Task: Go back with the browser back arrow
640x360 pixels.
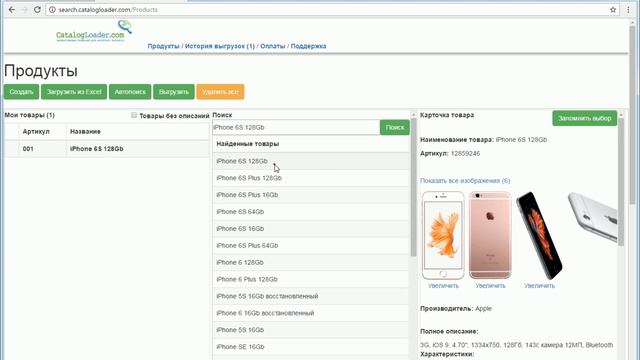Action: 11,9
